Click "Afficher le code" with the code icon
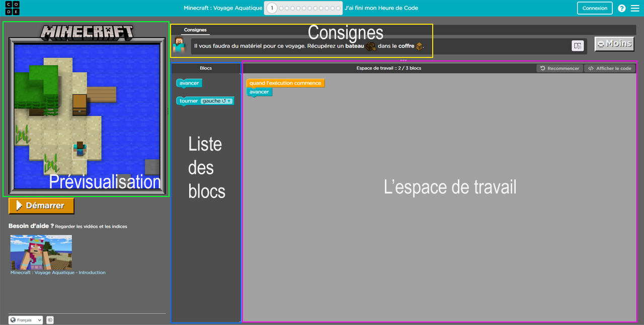644x325 pixels. (610, 68)
